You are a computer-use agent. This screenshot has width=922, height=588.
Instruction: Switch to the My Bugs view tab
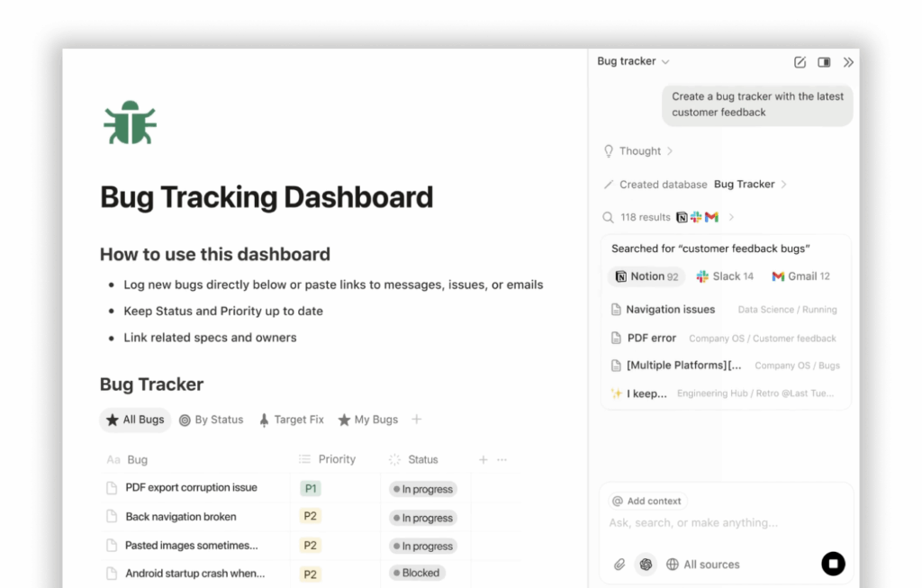368,420
